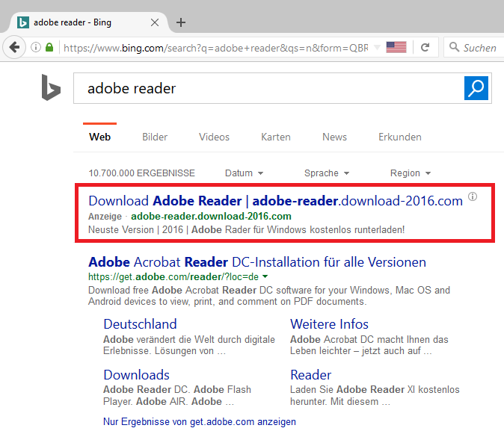Click the Bing search box with 'adobe reader'
Viewport: 504px width, 437px height.
269,88
